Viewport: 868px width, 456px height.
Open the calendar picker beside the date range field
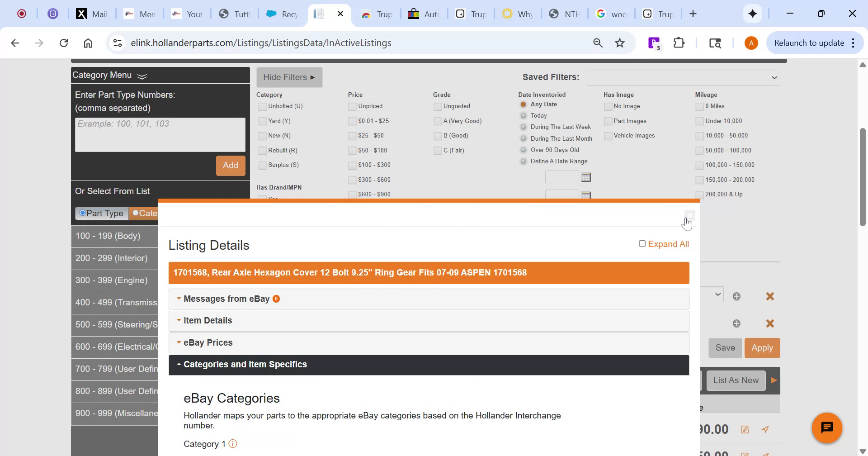point(585,177)
